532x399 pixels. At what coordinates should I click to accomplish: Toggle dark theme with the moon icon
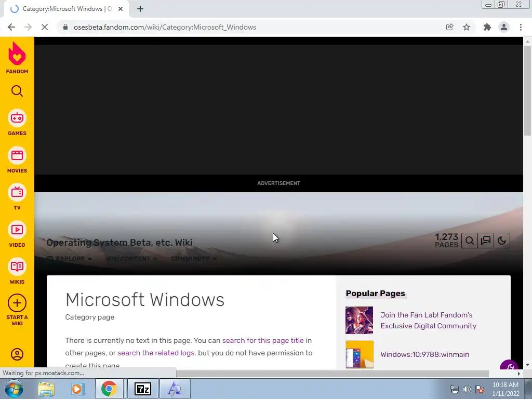(x=502, y=241)
